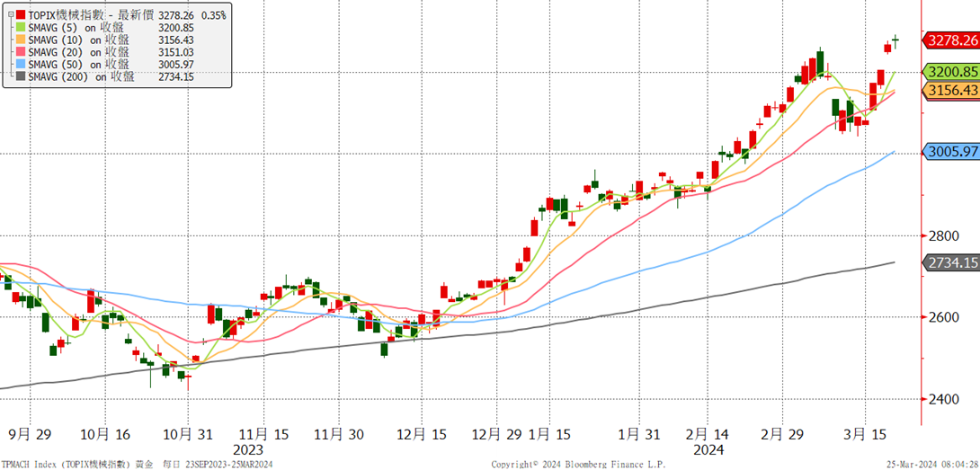Click the 2月 29 date label
The image size is (980, 470).
784,435
